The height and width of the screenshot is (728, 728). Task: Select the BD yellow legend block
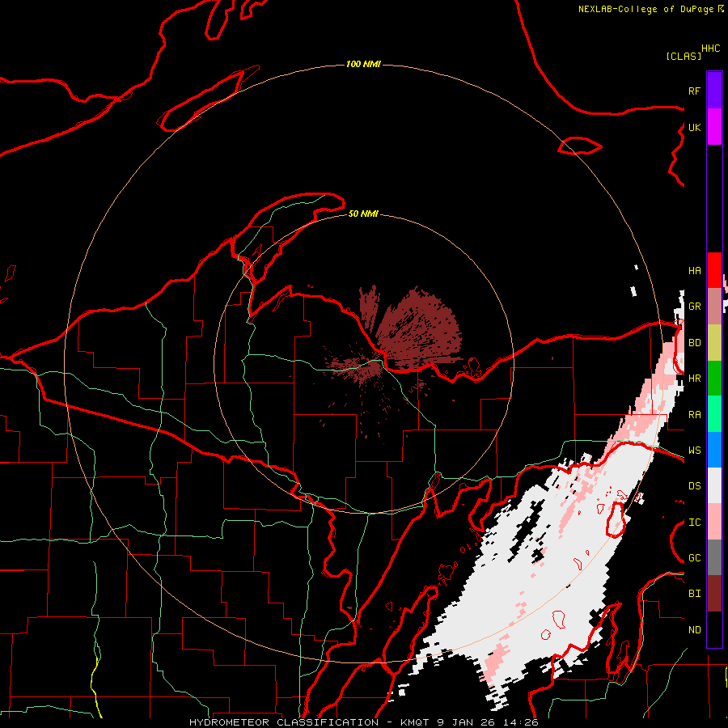coord(714,342)
